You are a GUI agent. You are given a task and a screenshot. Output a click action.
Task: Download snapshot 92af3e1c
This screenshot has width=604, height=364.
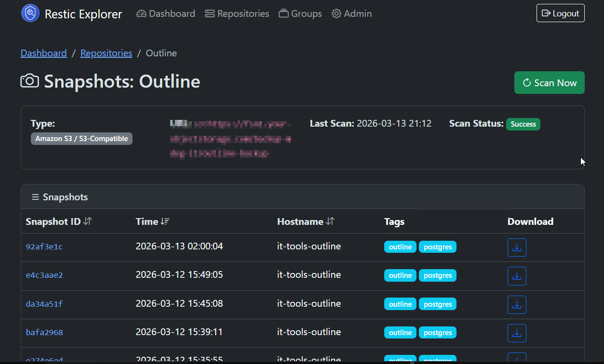coord(517,247)
